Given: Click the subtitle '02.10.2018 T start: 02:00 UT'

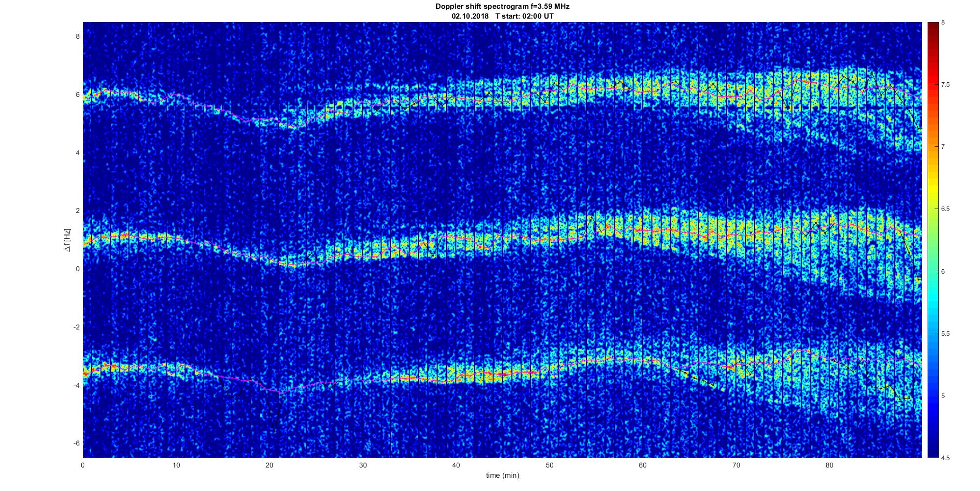Looking at the screenshot, I should pyautogui.click(x=503, y=16).
